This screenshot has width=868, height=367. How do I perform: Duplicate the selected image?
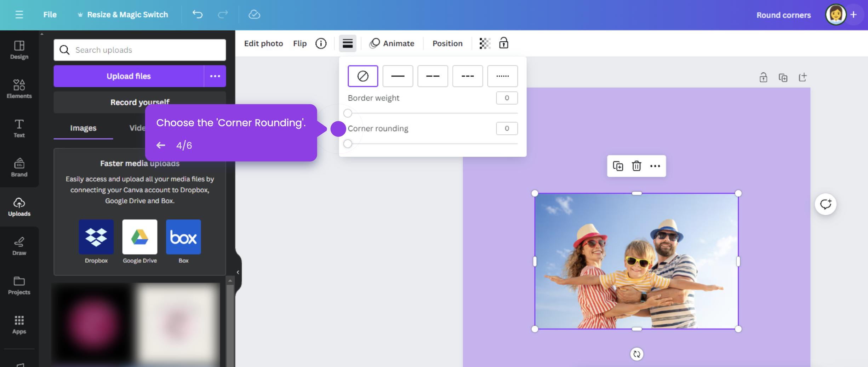tap(618, 166)
